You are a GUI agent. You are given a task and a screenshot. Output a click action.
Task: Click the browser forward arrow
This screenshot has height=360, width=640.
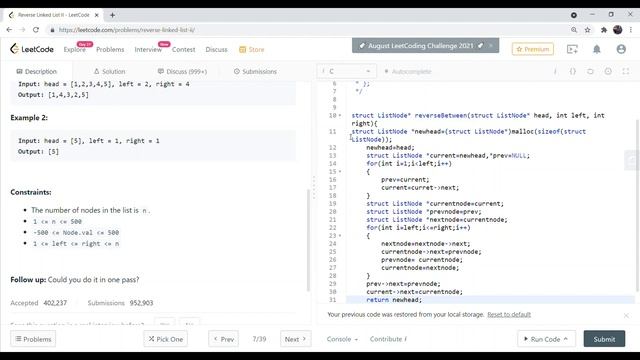(x=22, y=30)
